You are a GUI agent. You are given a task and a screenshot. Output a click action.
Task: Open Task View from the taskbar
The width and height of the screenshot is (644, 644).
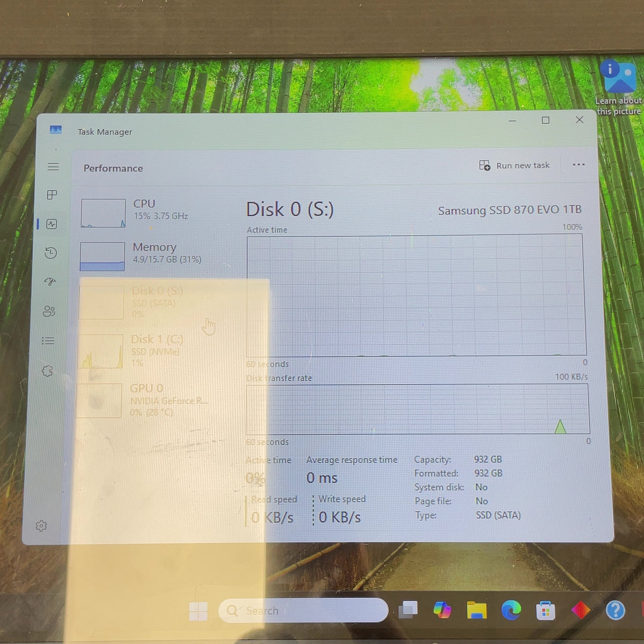coord(408,609)
